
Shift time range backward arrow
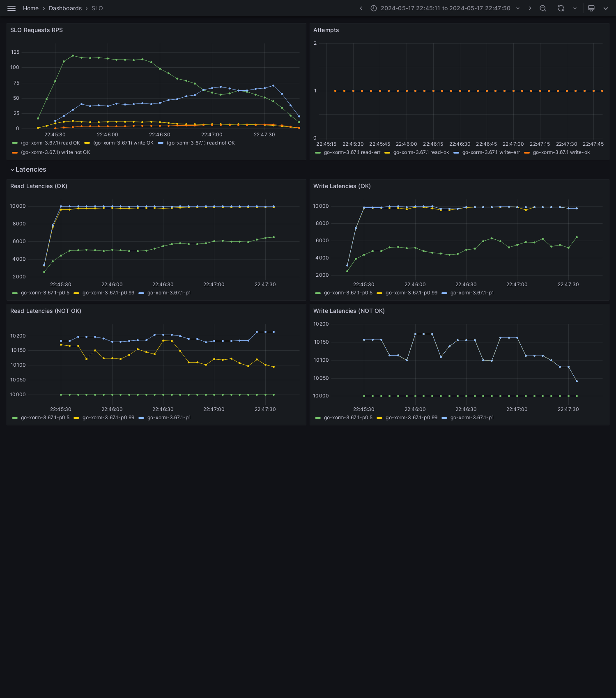[361, 8]
